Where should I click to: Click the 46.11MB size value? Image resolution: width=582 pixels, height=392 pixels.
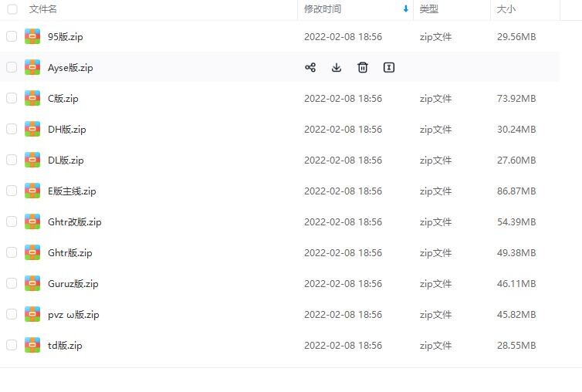(516, 284)
